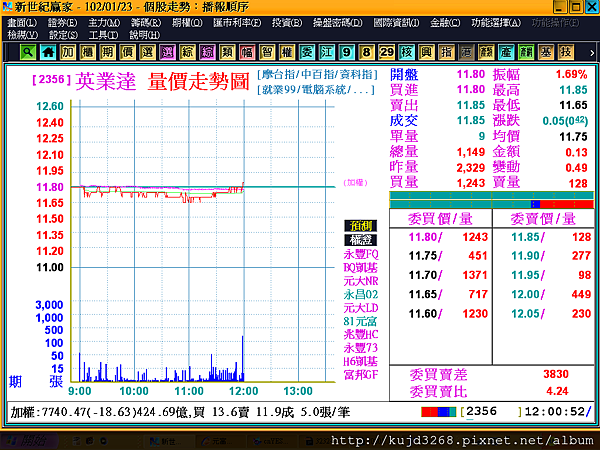
Task: Open the 證券(E) menu
Action: point(62,23)
